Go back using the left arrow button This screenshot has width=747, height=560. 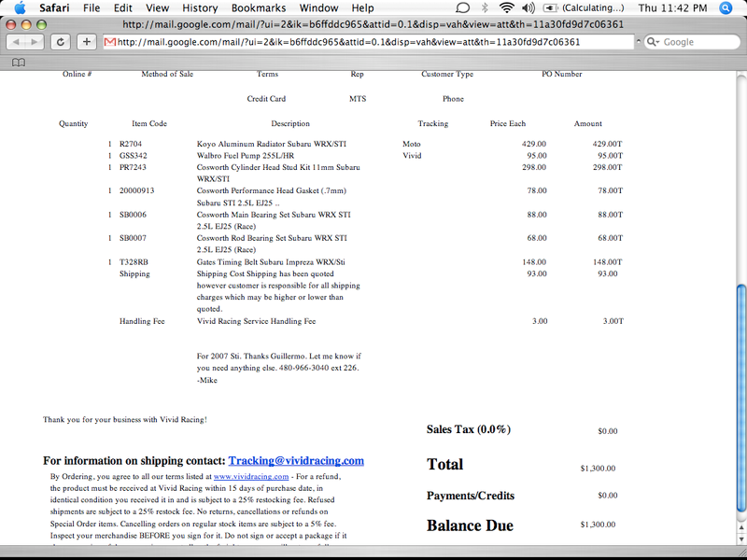16,42
